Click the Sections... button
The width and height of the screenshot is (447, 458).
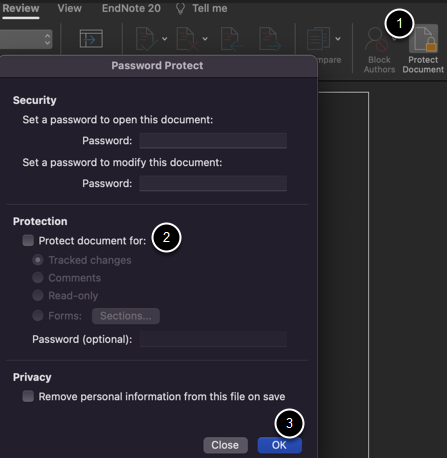126,316
